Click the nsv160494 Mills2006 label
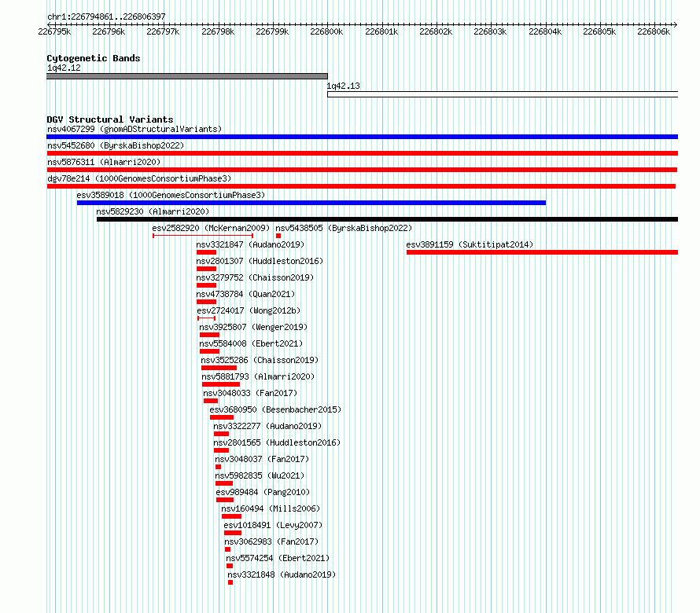700x613 pixels. (x=271, y=508)
